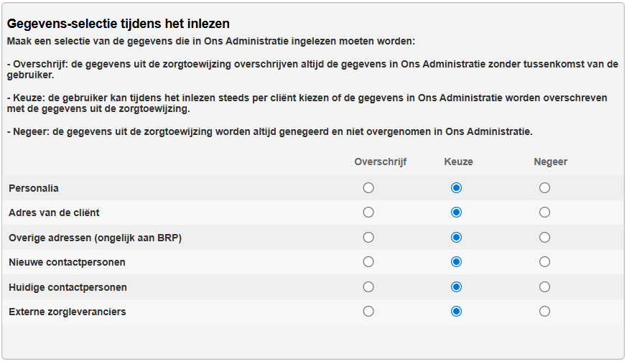Screen dimensions: 637x364
Task: Select Overschrijf for Huidige contactpersonen
Action: 368,286
